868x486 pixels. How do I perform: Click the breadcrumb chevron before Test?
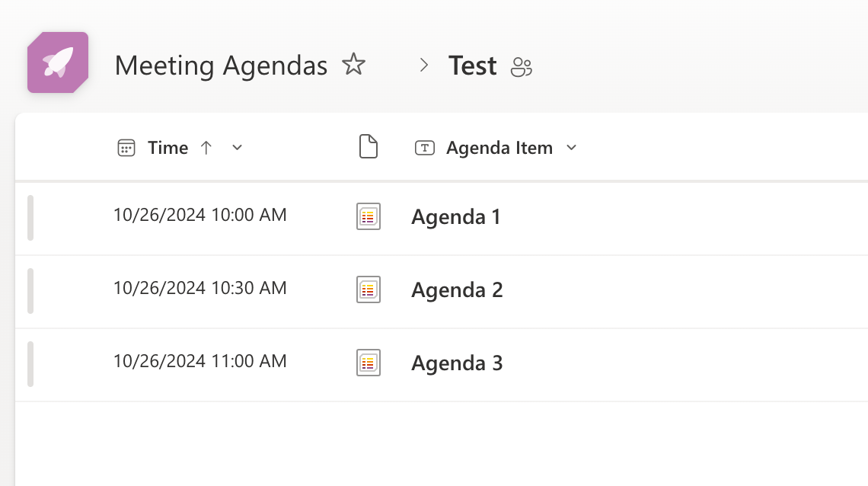(x=424, y=66)
